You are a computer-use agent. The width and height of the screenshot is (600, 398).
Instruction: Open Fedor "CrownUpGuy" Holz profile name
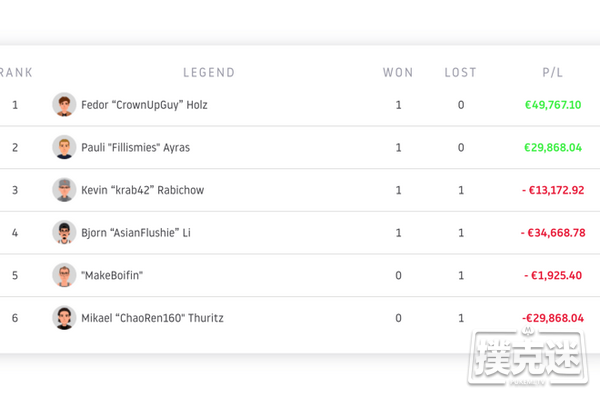click(144, 105)
